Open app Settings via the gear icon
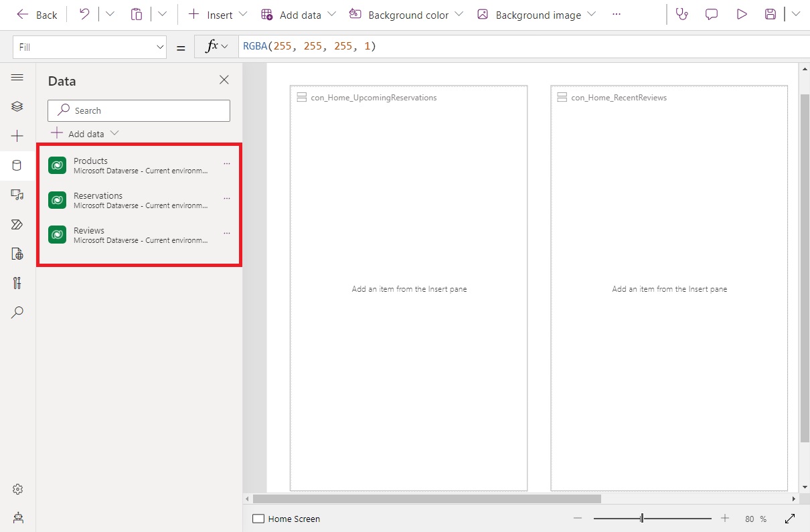The width and height of the screenshot is (810, 532). click(x=17, y=489)
